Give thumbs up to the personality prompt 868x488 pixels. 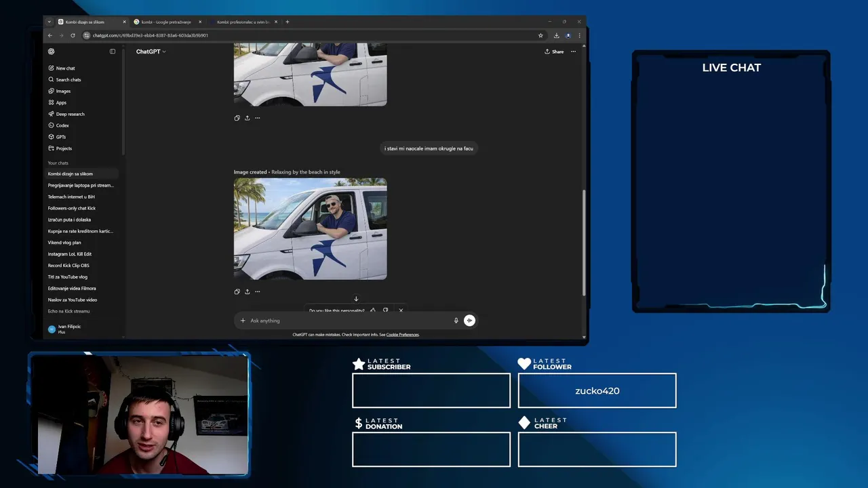(x=373, y=310)
